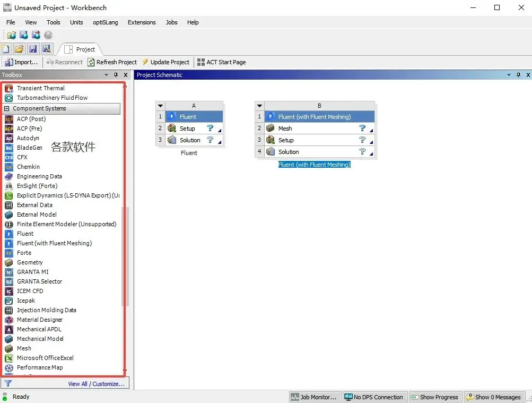
Task: Click the Microsoft Office Excel icon
Action: pyautogui.click(x=9, y=358)
